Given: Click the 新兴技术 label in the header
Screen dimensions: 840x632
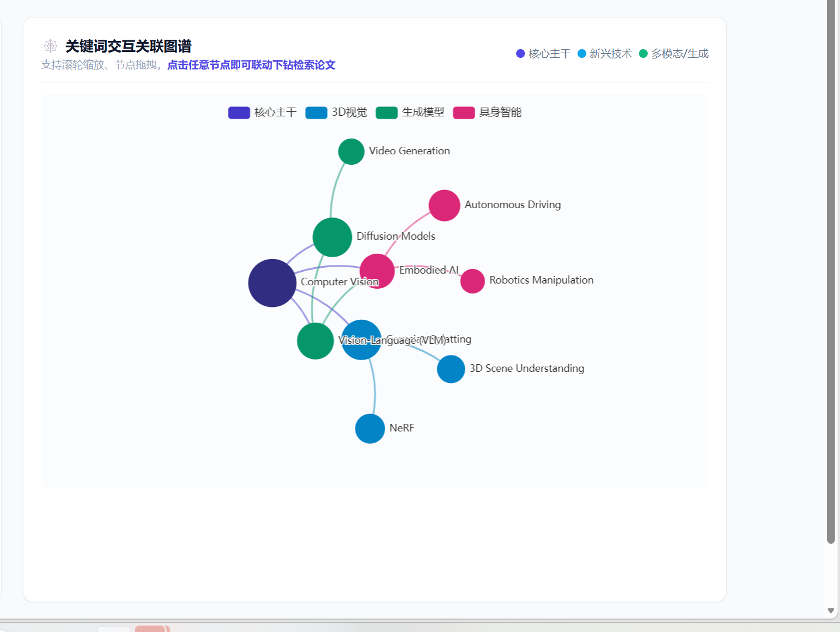Looking at the screenshot, I should [611, 54].
